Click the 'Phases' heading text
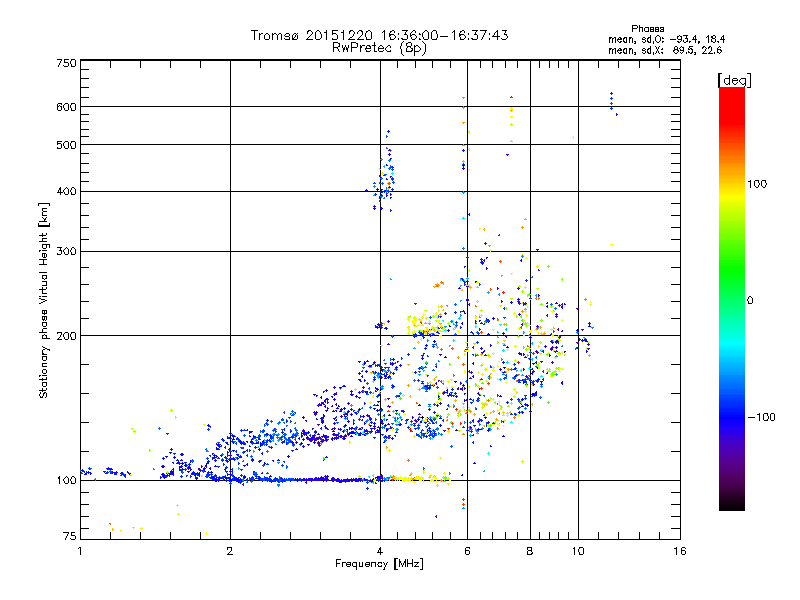The image size is (800, 600). click(647, 29)
